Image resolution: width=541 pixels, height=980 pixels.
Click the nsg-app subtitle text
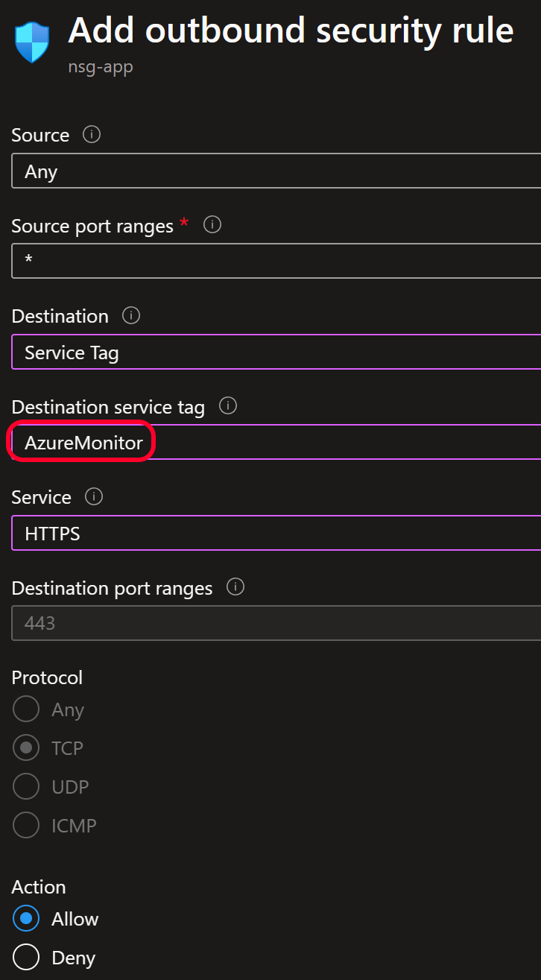coord(101,67)
